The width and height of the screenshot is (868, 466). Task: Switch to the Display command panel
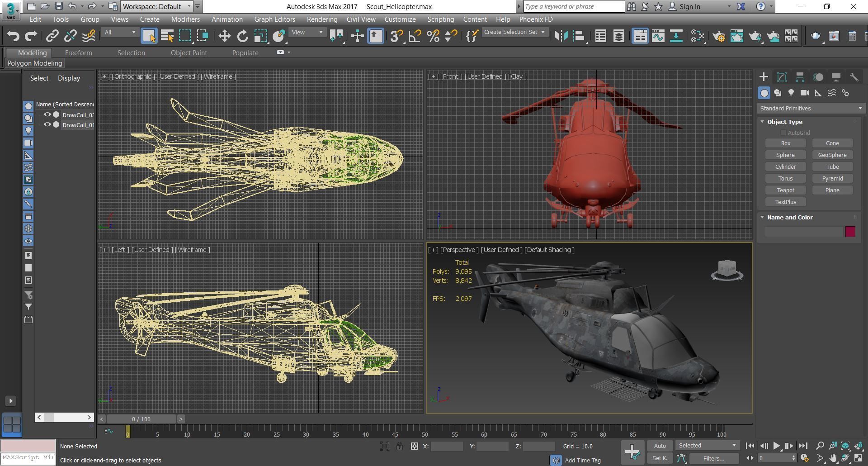point(836,77)
